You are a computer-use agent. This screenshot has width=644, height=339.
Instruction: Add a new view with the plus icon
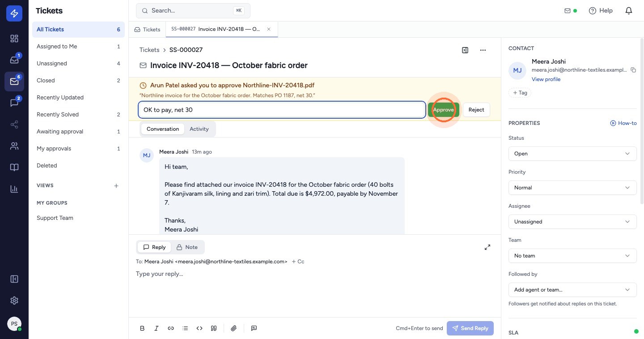116,185
